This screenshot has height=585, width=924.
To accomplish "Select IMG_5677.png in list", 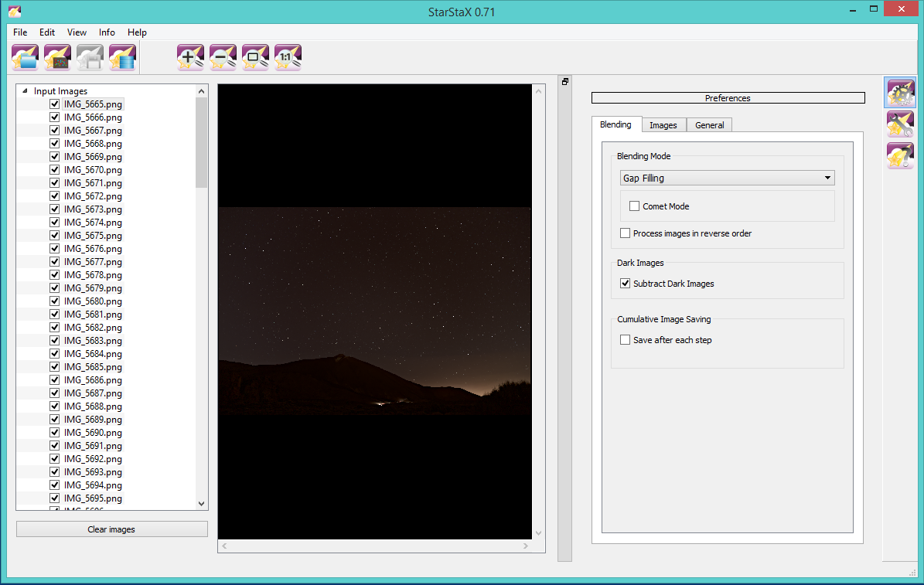I will click(x=93, y=262).
